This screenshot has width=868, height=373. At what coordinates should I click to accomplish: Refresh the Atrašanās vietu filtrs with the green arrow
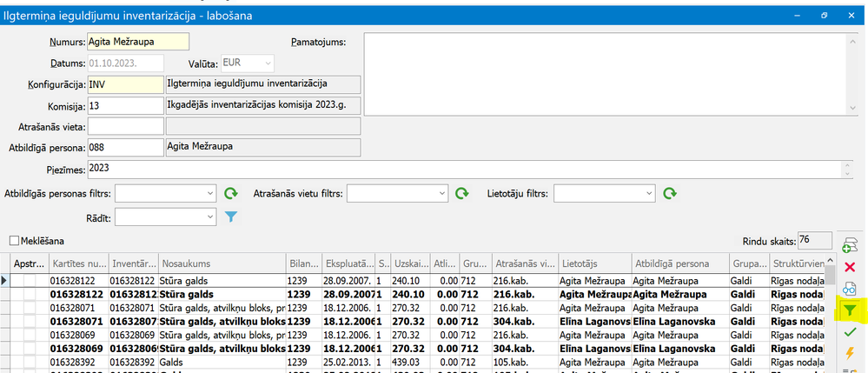click(x=461, y=193)
